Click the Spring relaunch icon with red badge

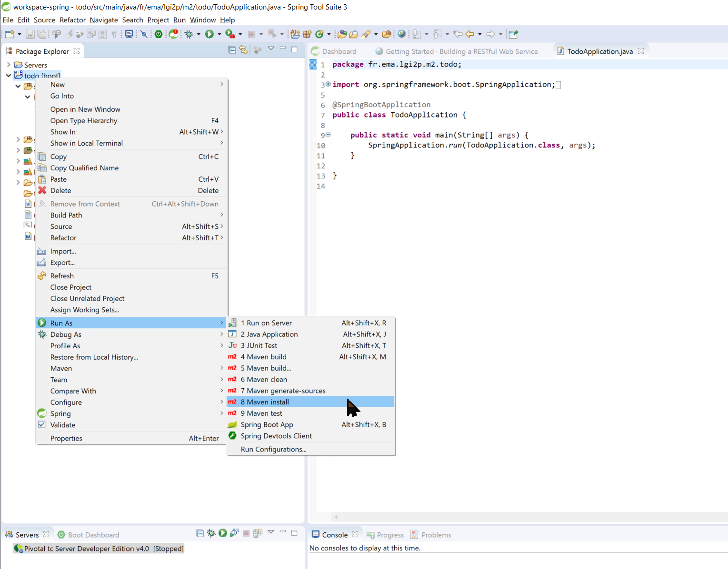(x=173, y=34)
